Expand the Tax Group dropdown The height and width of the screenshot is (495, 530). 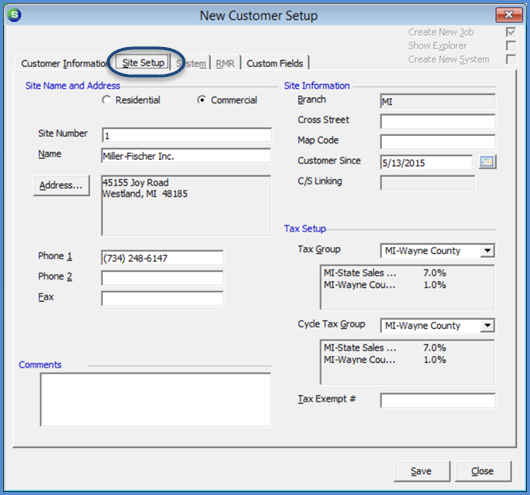point(487,251)
